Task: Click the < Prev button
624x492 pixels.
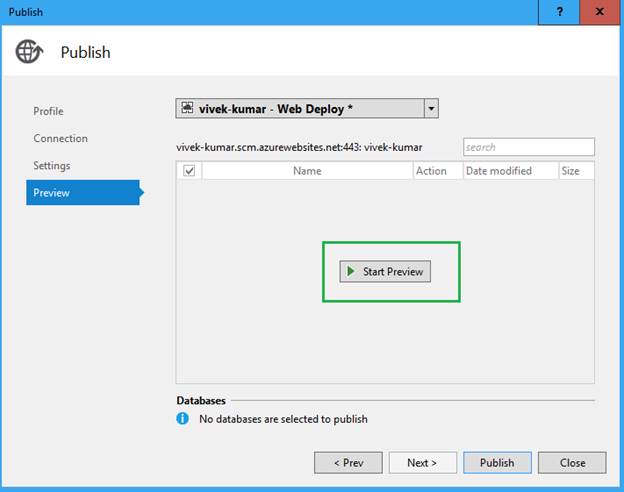Action: click(x=348, y=463)
